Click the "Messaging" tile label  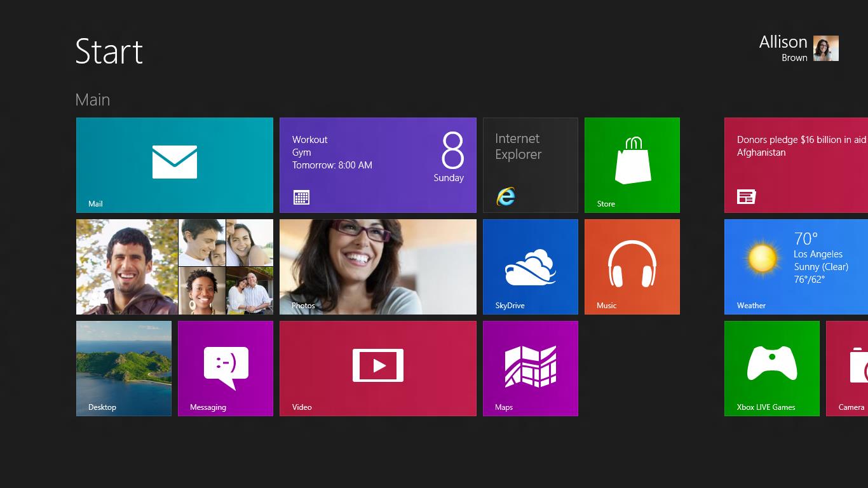point(208,407)
